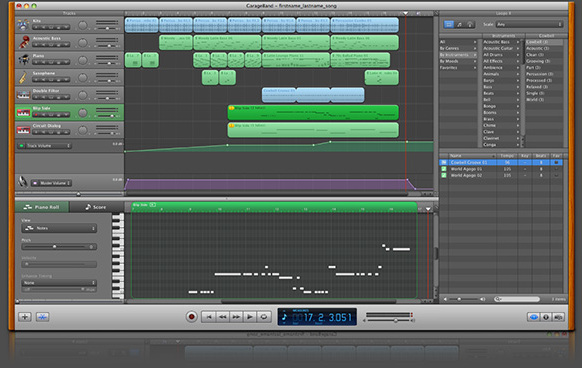The width and height of the screenshot is (582, 368).
Task: Sort loops by Beats column header
Action: (x=540, y=156)
